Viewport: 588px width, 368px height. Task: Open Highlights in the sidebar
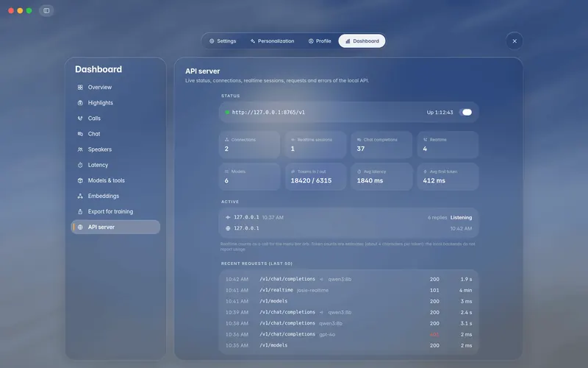click(x=115, y=102)
